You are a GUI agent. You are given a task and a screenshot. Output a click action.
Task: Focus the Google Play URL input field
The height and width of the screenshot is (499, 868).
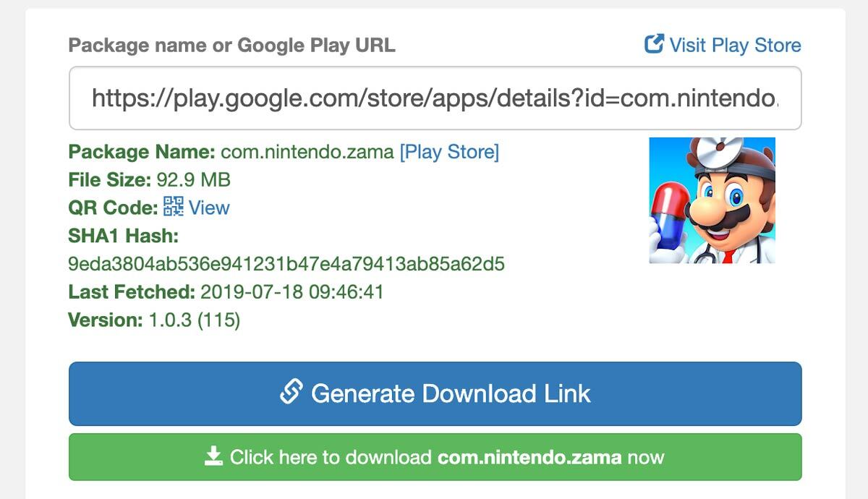(435, 98)
